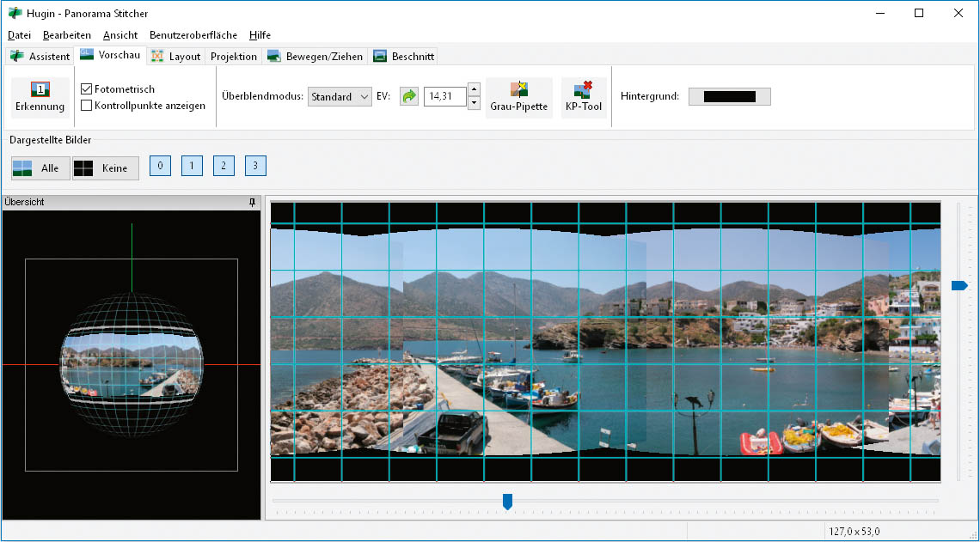Enable Kontrollpunkte anzeigen checkbox
980x542 pixels.
point(87,106)
